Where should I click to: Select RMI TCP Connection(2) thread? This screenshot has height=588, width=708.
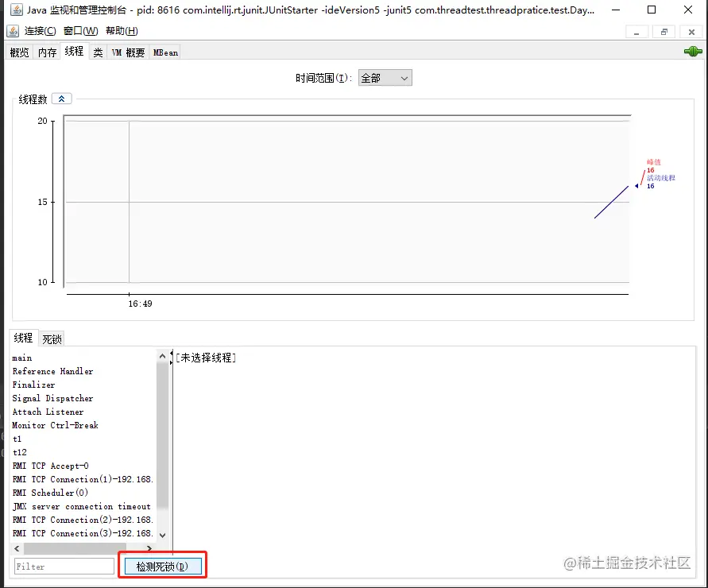pyautogui.click(x=83, y=520)
